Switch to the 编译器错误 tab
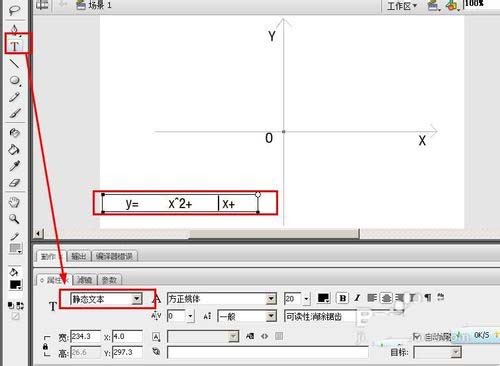Viewport: 500px width, 366px height. coord(114,256)
